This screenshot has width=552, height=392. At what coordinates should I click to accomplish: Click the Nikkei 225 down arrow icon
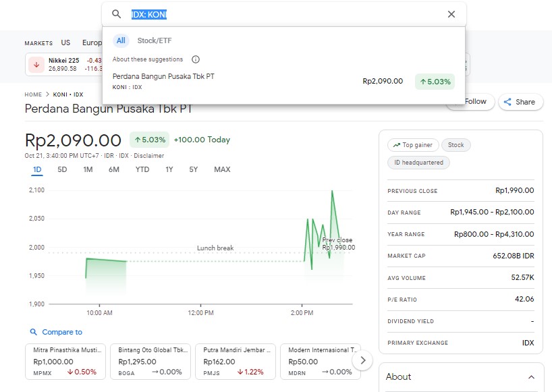click(36, 64)
